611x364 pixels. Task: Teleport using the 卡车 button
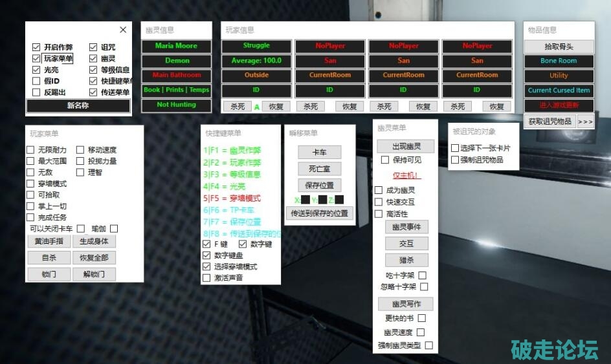[x=319, y=153]
